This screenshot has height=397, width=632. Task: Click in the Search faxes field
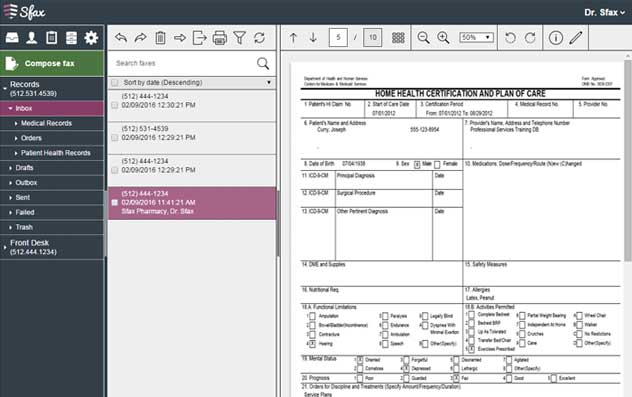point(183,63)
